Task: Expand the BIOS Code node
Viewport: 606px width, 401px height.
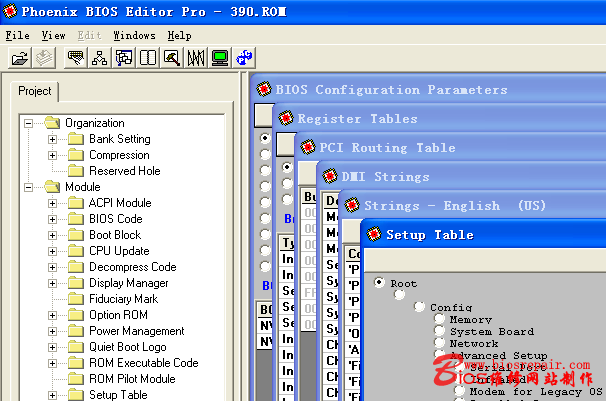Action: [x=52, y=219]
